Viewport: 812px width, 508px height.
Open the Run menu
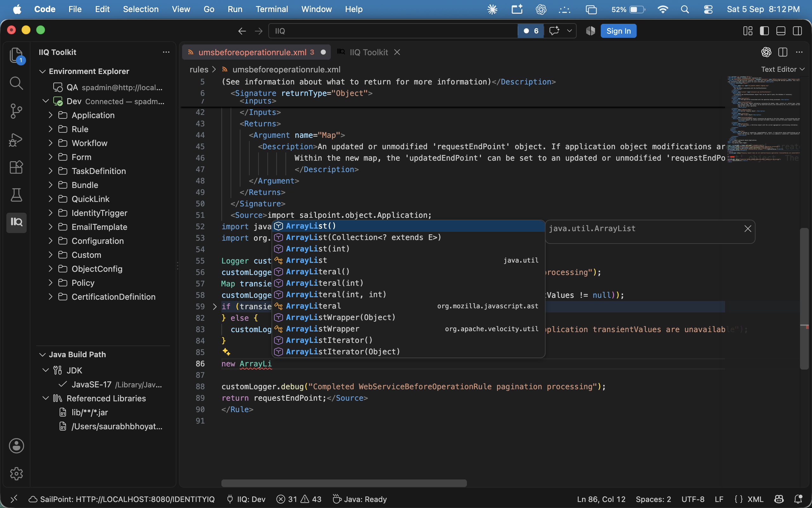pyautogui.click(x=235, y=9)
